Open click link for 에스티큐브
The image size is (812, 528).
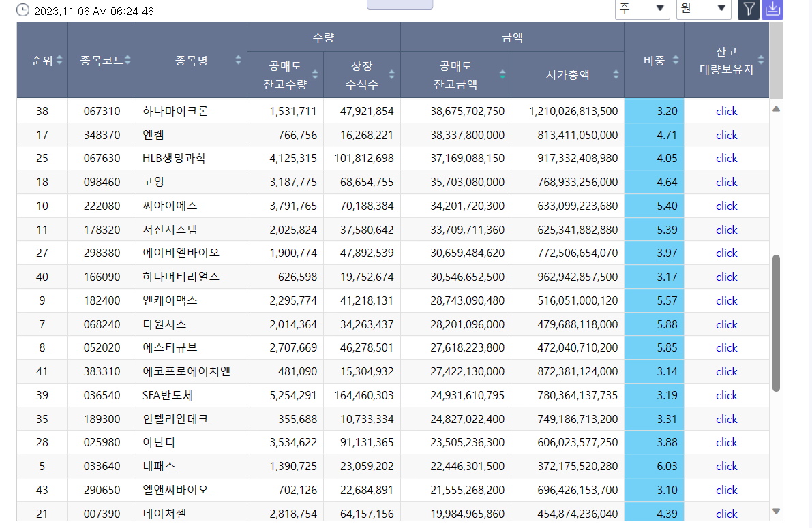coord(726,348)
